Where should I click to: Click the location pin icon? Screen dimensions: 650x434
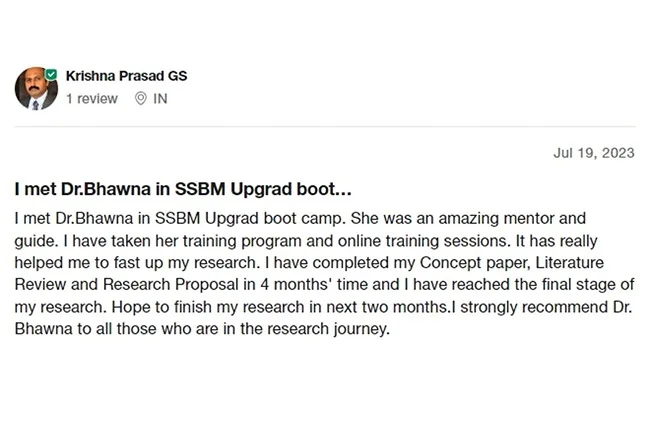click(x=140, y=99)
